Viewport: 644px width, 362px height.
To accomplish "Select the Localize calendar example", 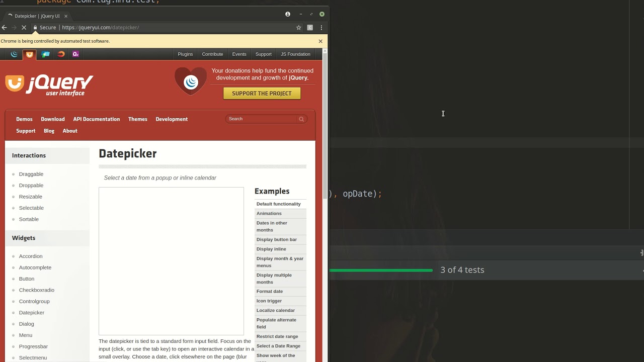I will click(280, 311).
